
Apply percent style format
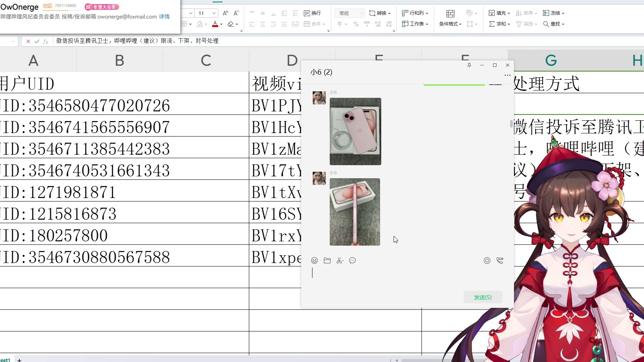pos(356,24)
